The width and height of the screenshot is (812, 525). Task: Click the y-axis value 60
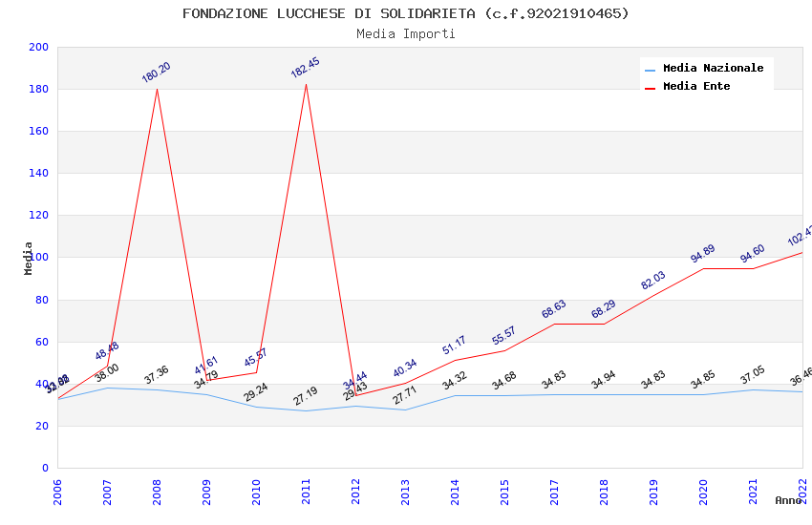click(x=42, y=342)
